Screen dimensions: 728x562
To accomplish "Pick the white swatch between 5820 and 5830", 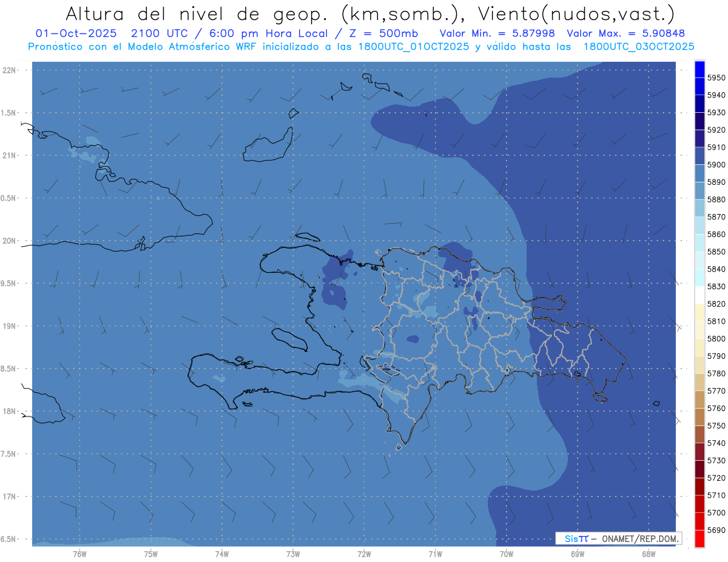I will pyautogui.click(x=699, y=295).
